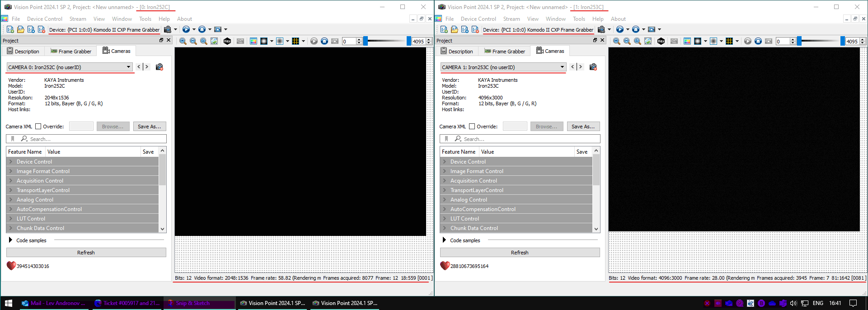Expand Code samples section in Iron252C window
Image resolution: width=868 pixels, height=310 pixels.
coord(10,240)
